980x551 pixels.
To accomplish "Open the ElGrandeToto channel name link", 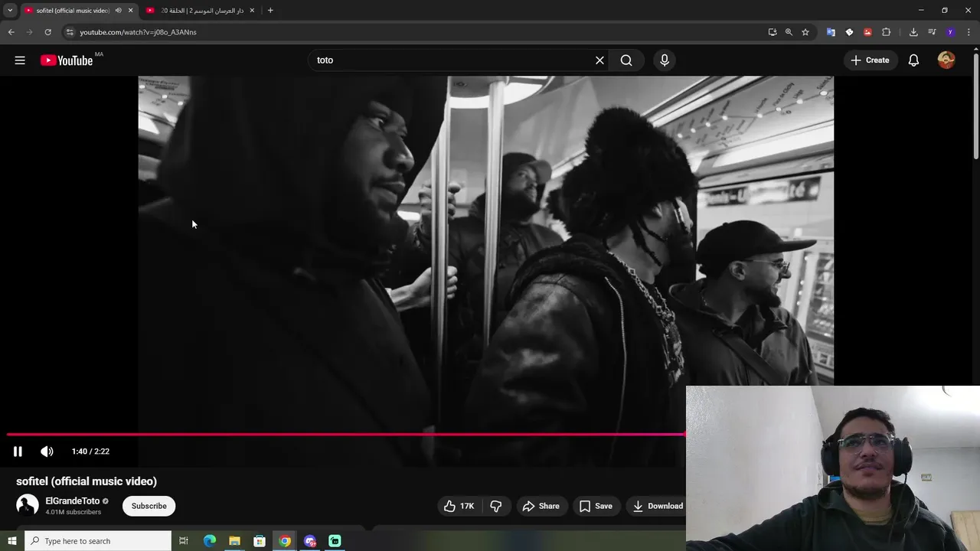I will click(x=73, y=501).
